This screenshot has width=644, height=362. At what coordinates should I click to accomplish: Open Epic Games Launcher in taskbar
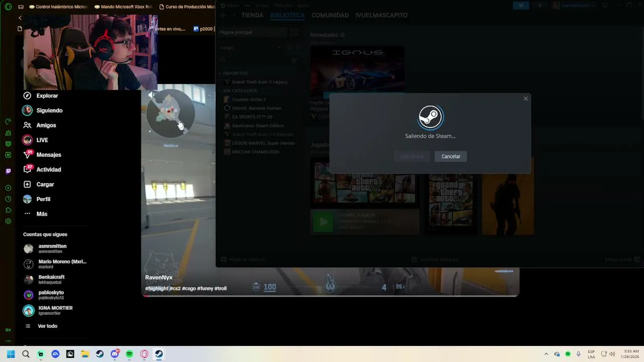pyautogui.click(x=70, y=354)
